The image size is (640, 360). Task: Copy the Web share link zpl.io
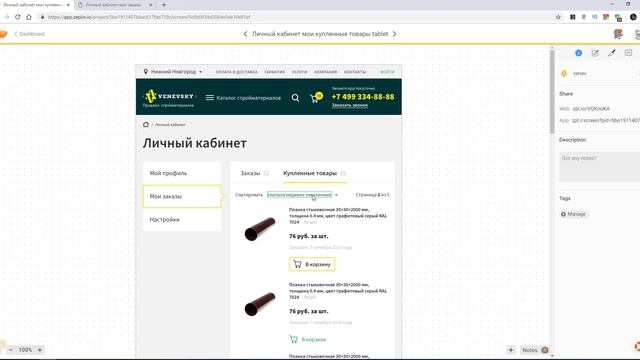[x=591, y=109]
